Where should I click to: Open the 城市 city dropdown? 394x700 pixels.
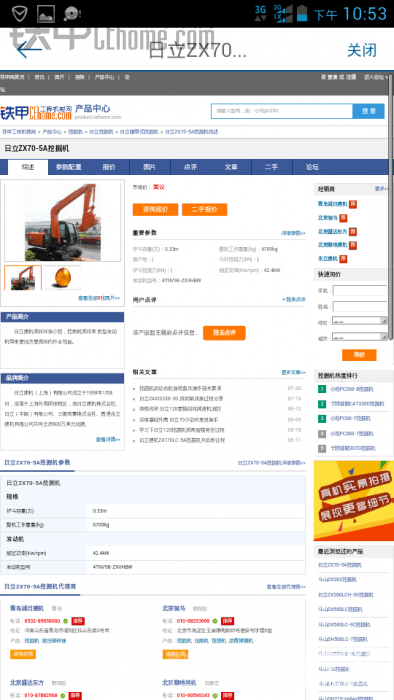[360, 337]
